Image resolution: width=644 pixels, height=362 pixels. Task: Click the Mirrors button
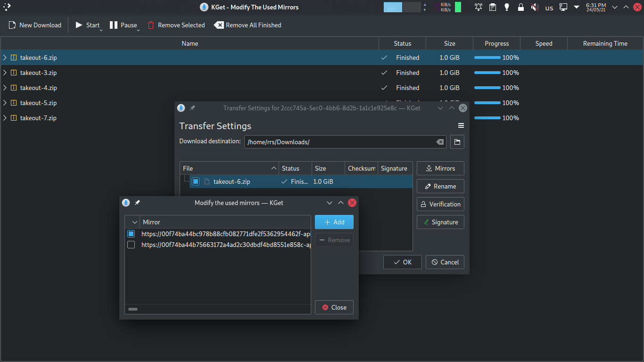440,168
